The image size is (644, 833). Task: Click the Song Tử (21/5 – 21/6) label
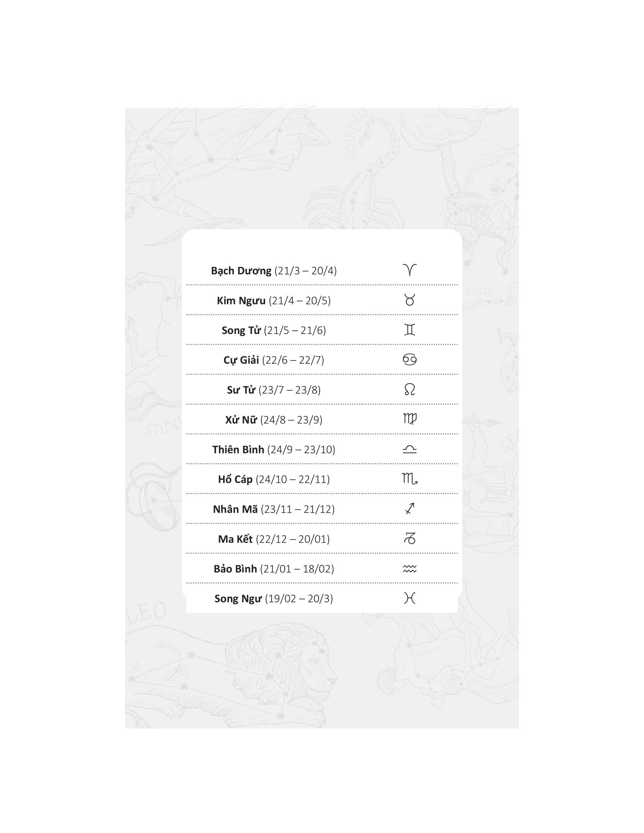click(x=274, y=330)
